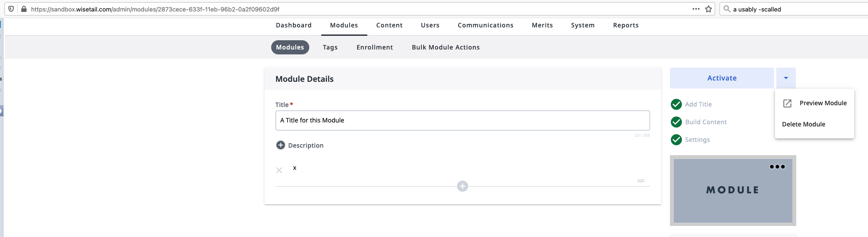Click the Settings checklist step
868x237 pixels.
pyautogui.click(x=697, y=140)
